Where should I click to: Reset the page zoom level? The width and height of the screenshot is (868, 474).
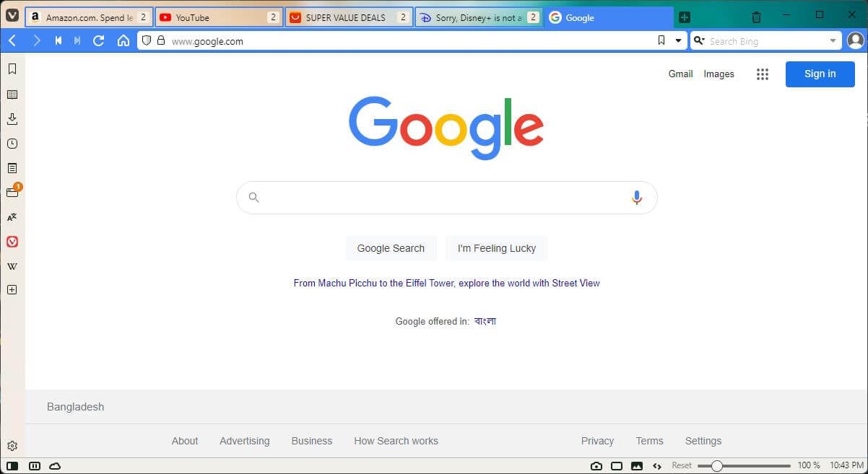point(682,466)
